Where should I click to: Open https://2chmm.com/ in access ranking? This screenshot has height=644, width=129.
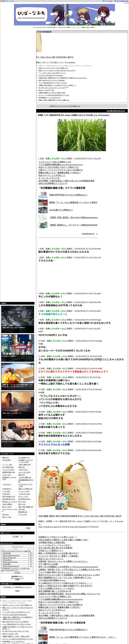(x=10, y=557)
